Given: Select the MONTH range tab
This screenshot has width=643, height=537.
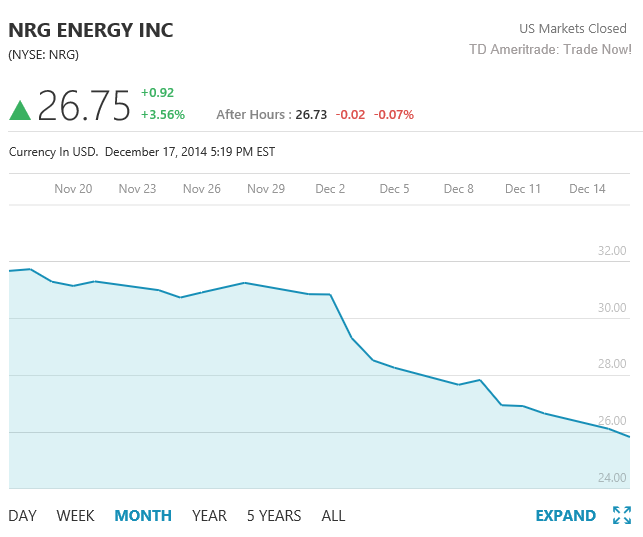Looking at the screenshot, I should (143, 516).
